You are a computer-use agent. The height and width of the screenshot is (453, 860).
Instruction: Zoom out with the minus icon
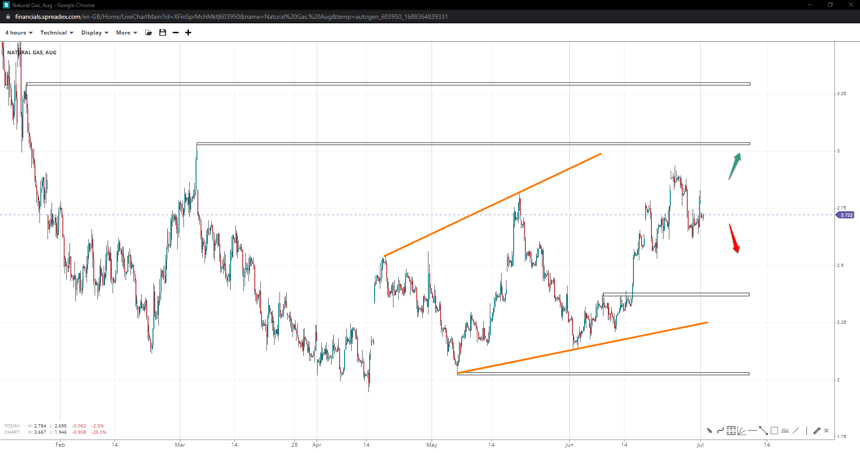tap(175, 33)
